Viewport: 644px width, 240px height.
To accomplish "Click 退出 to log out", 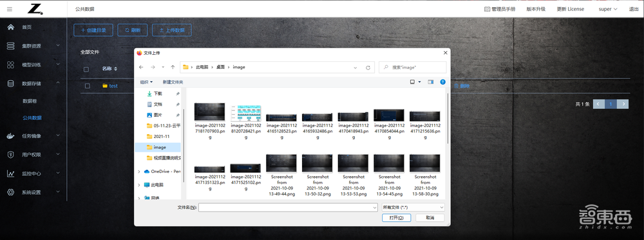I will (634, 9).
